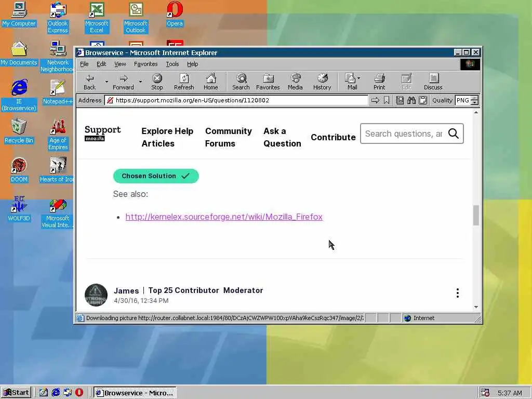532x399 pixels.
Task: Go back with the Back toolbar button
Action: coord(89,82)
